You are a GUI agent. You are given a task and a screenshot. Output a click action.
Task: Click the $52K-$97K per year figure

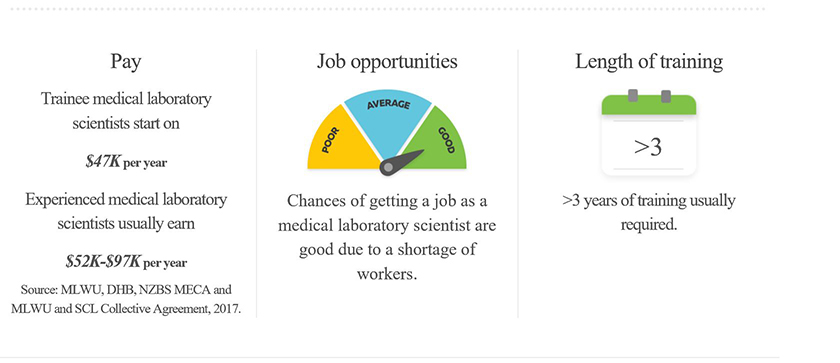pos(126,262)
